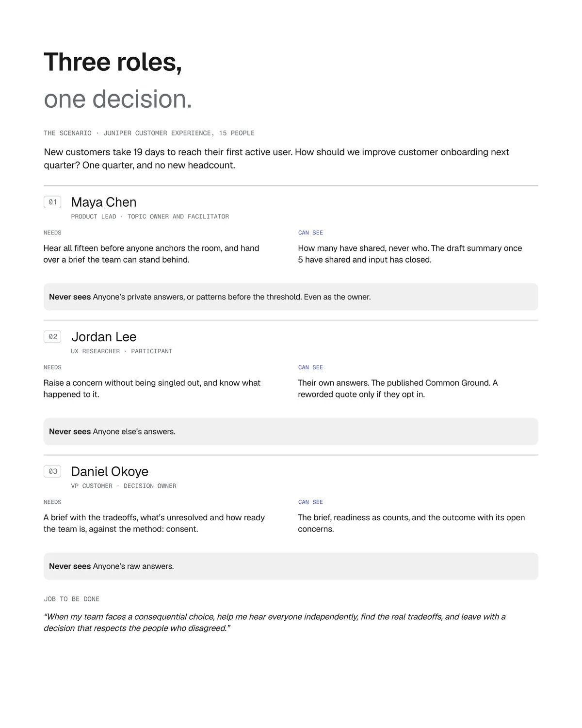Image resolution: width=582 pixels, height=728 pixels.
Task: Click the italic job-to-be-done quote
Action: [275, 623]
